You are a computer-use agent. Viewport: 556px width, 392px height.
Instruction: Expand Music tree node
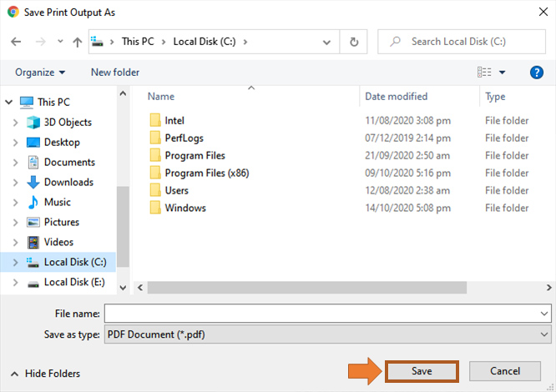[15, 202]
